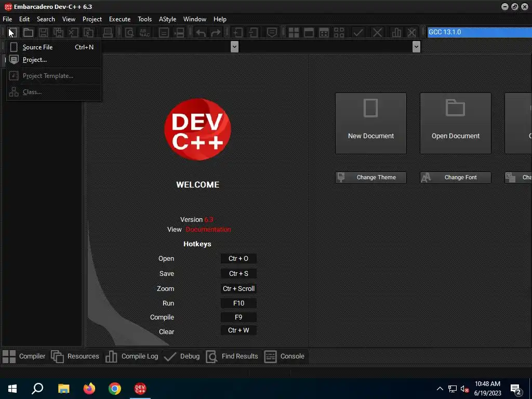Click the Rebuild All toolbar icon
Image resolution: width=532 pixels, height=399 pixels.
(339, 33)
